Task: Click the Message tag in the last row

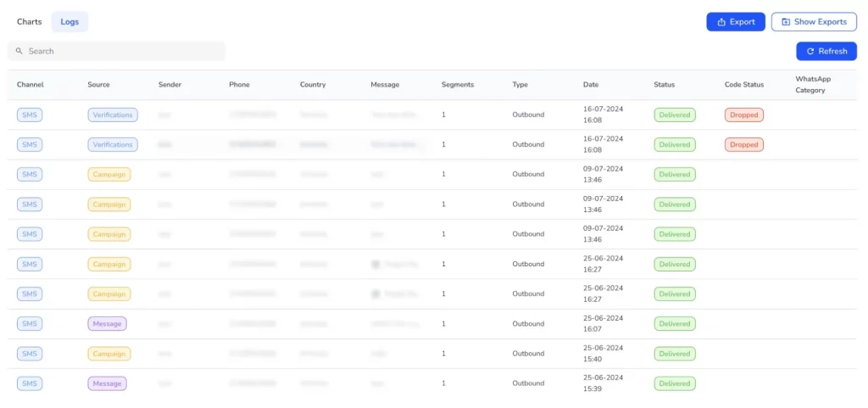Action: 107,383
